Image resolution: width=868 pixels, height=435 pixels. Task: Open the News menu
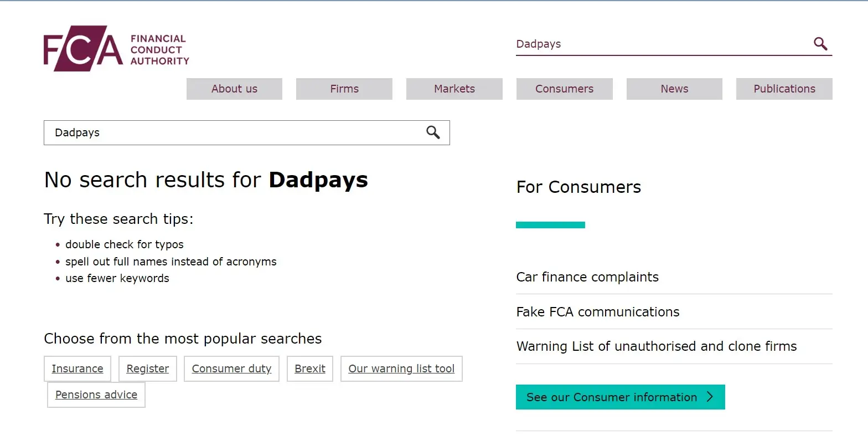(x=674, y=89)
